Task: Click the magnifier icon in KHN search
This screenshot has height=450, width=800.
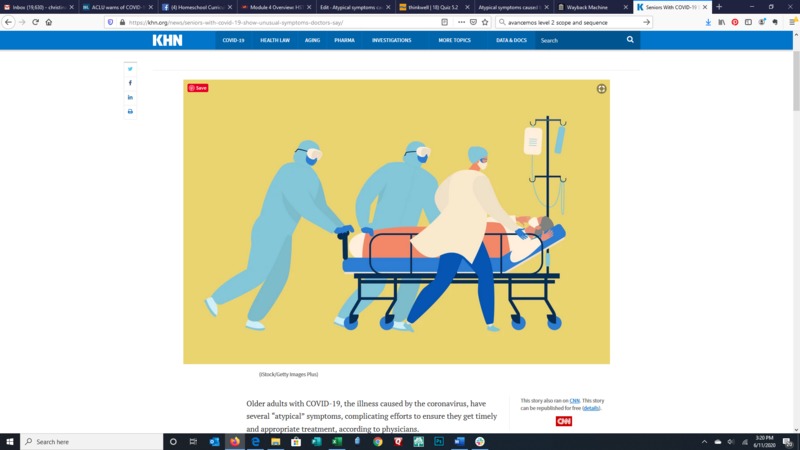Action: pos(630,40)
